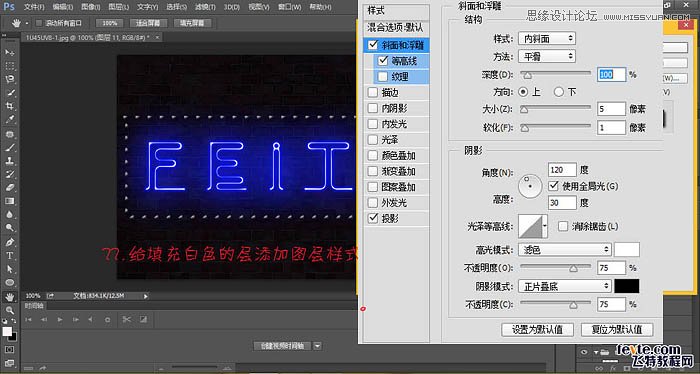
Task: Select the Horizontal Type tool
Action: tap(10, 256)
